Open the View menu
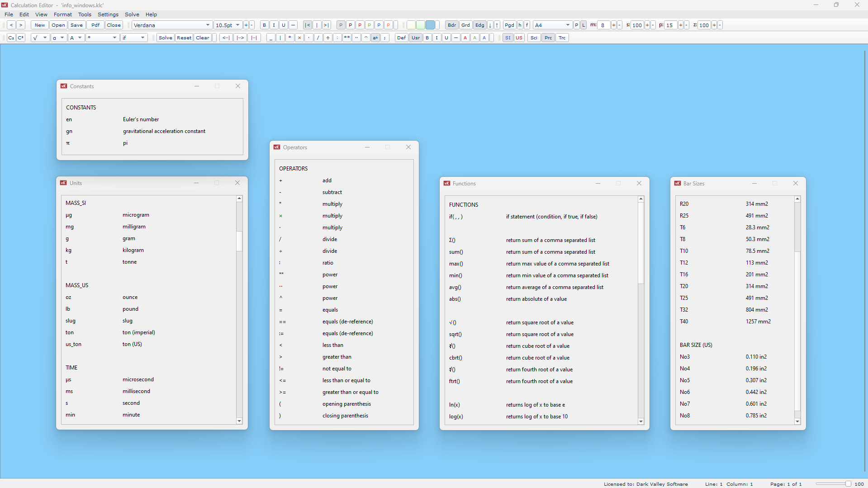Screen dimensions: 868x488 point(41,14)
